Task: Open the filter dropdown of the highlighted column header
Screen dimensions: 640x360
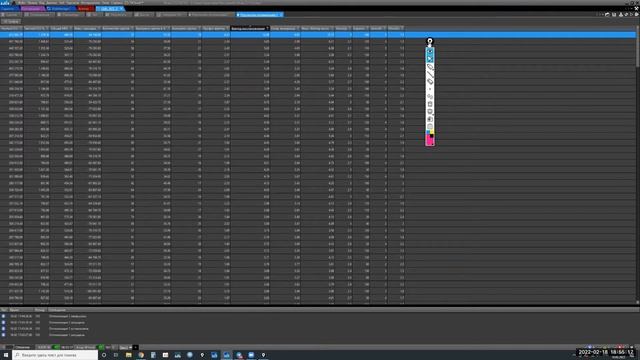Action: point(267,28)
